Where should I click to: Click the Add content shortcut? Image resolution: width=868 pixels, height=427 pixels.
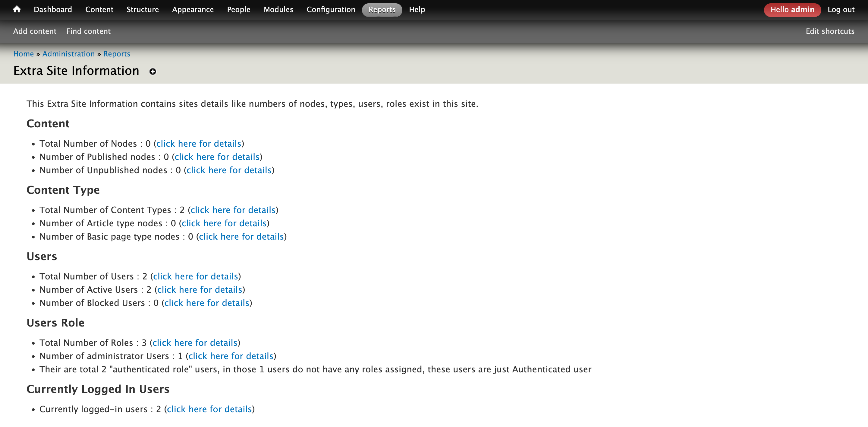(x=35, y=31)
